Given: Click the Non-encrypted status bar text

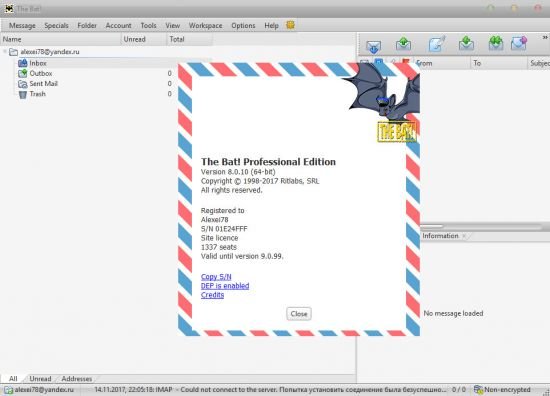Looking at the screenshot, I should [507, 390].
